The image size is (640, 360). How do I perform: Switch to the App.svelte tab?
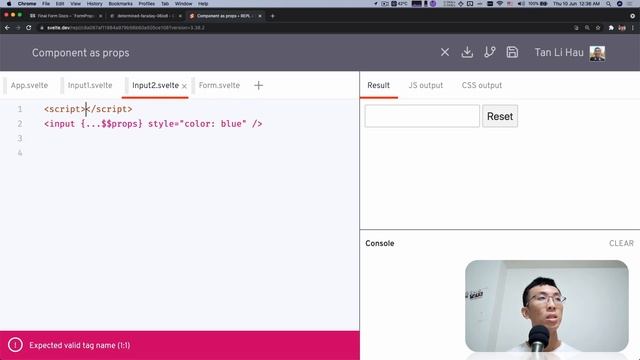29,85
